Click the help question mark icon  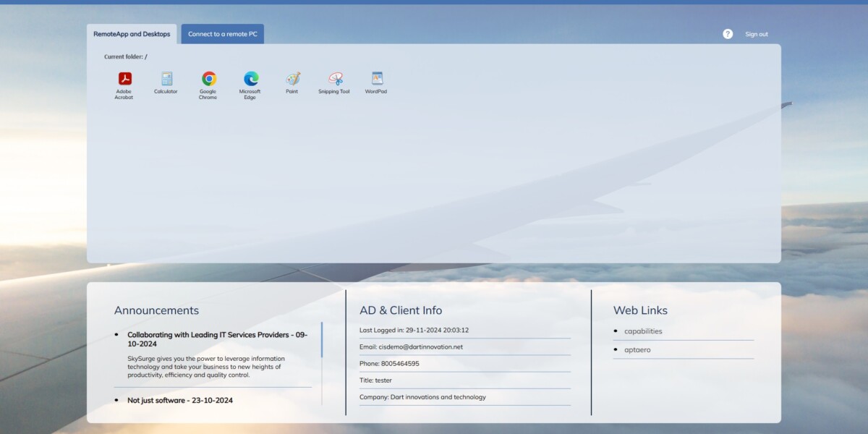727,33
